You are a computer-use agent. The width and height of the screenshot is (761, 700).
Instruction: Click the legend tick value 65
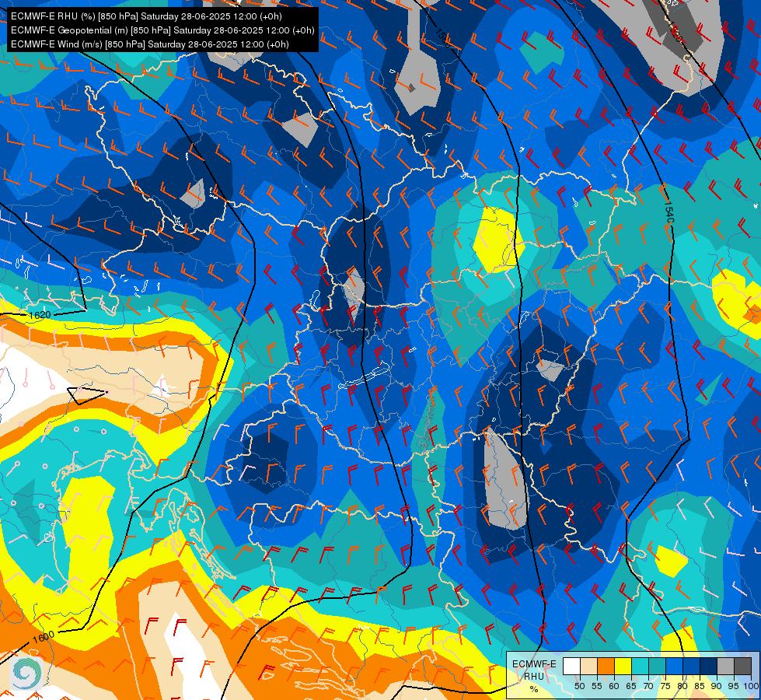point(631,686)
